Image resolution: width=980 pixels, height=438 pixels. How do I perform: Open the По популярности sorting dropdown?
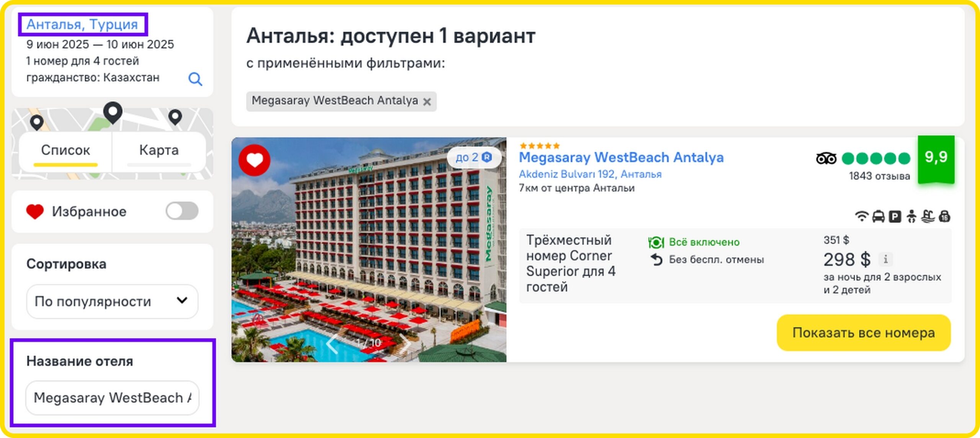[112, 301]
